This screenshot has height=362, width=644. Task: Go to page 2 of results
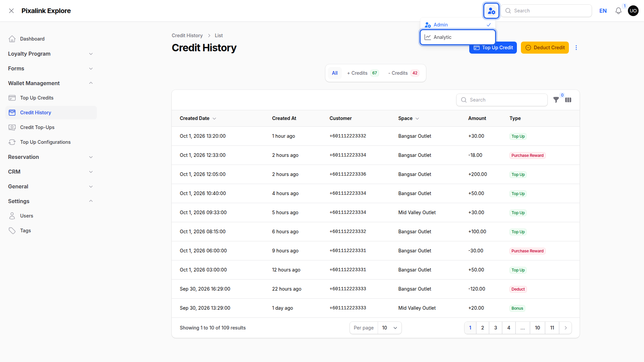483,328
